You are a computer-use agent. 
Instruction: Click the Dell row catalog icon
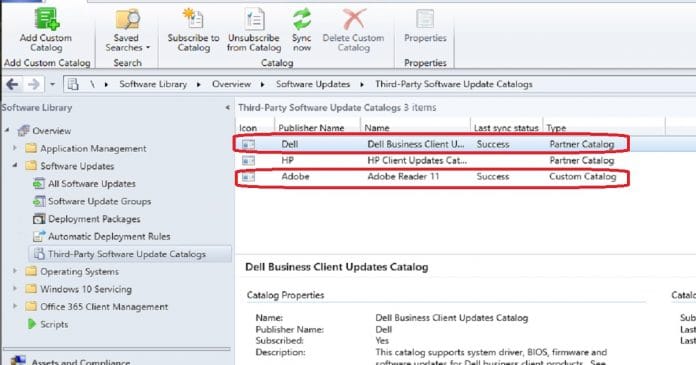tap(249, 144)
